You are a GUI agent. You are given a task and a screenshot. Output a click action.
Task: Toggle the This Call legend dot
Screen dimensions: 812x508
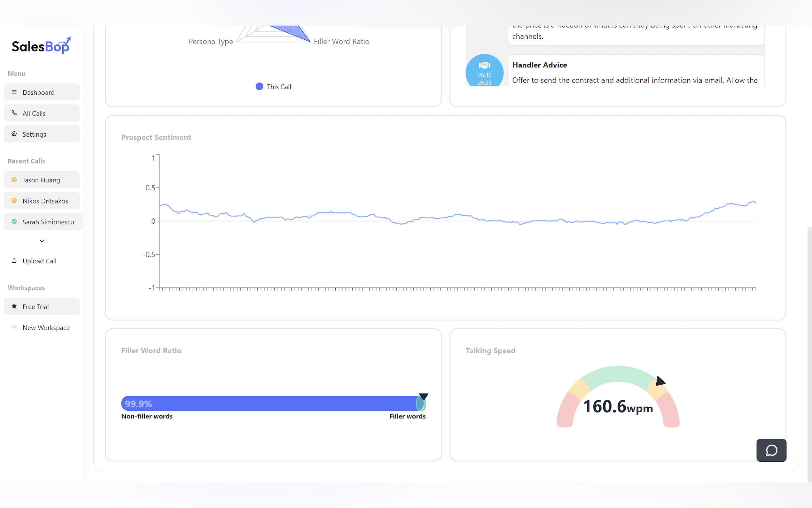259,86
